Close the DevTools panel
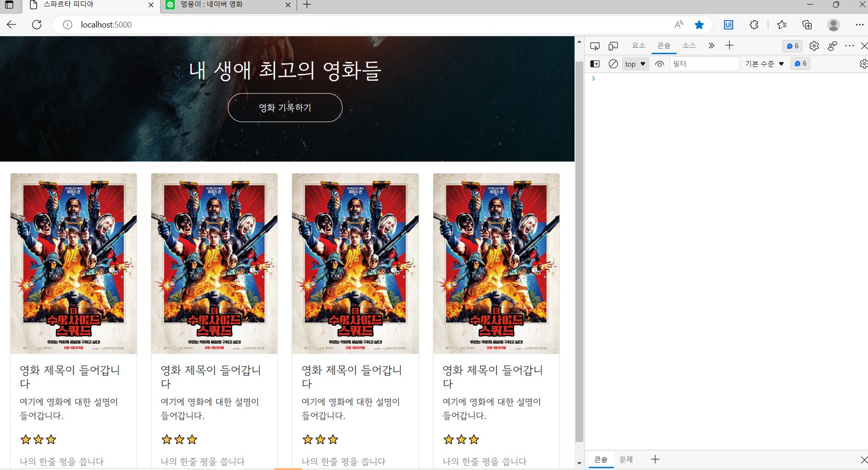 pyautogui.click(x=864, y=46)
